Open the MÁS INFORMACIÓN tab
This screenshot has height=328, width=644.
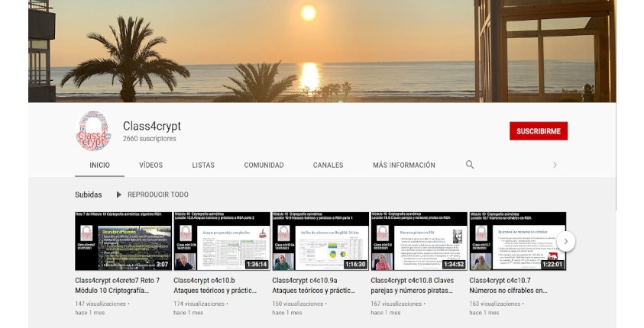(403, 165)
